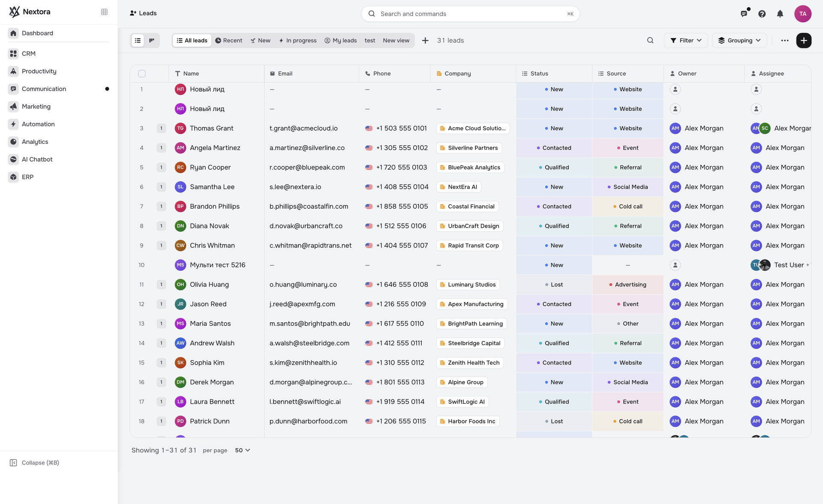Open the Filter dropdown

coord(686,40)
